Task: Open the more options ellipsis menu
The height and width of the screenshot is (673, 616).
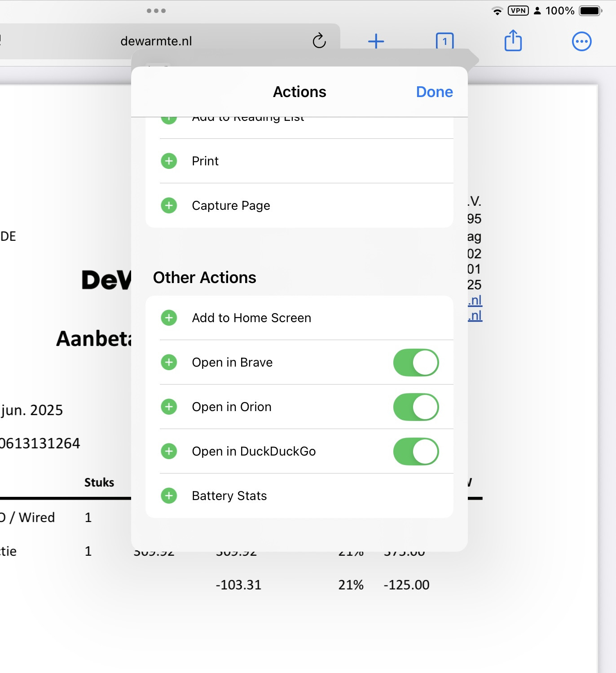Action: click(581, 41)
